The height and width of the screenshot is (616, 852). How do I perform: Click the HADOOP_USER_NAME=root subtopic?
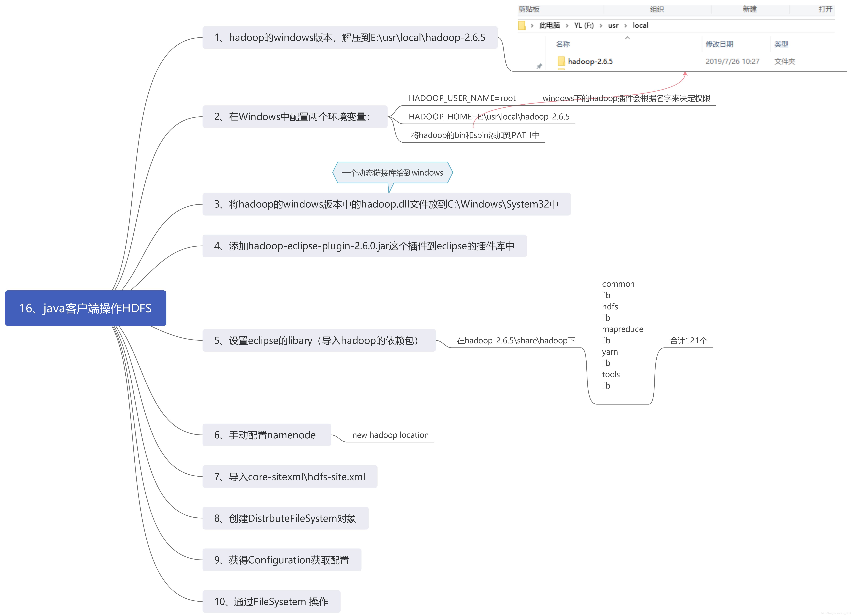point(462,98)
